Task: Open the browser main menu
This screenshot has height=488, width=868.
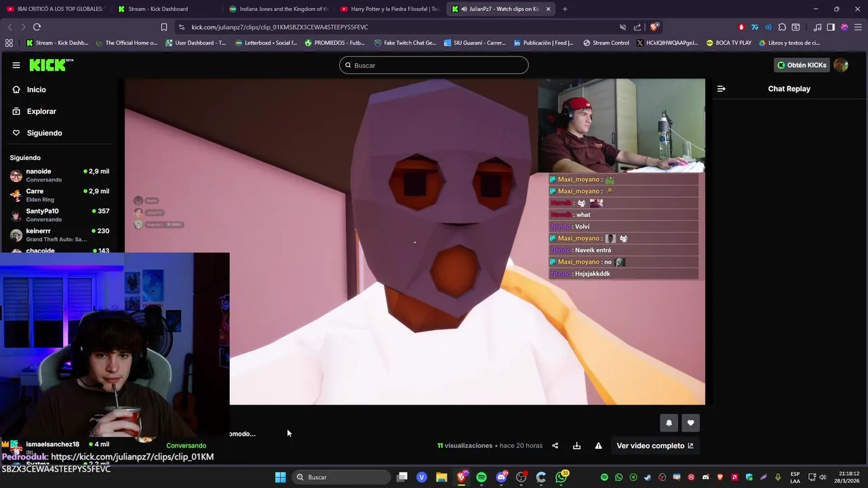Action: [858, 27]
